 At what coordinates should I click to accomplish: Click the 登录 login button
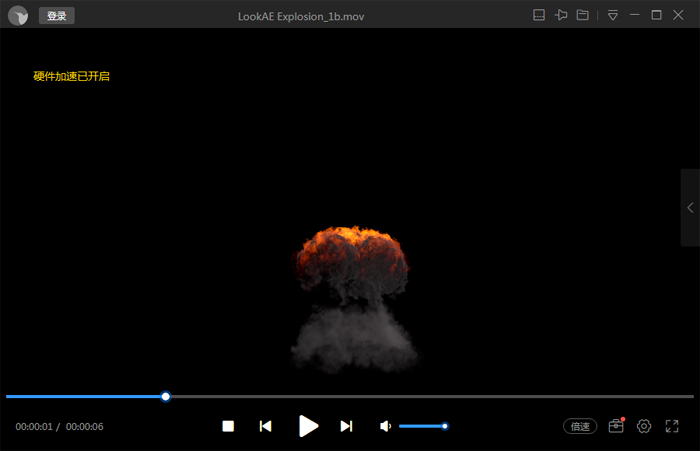(x=57, y=16)
